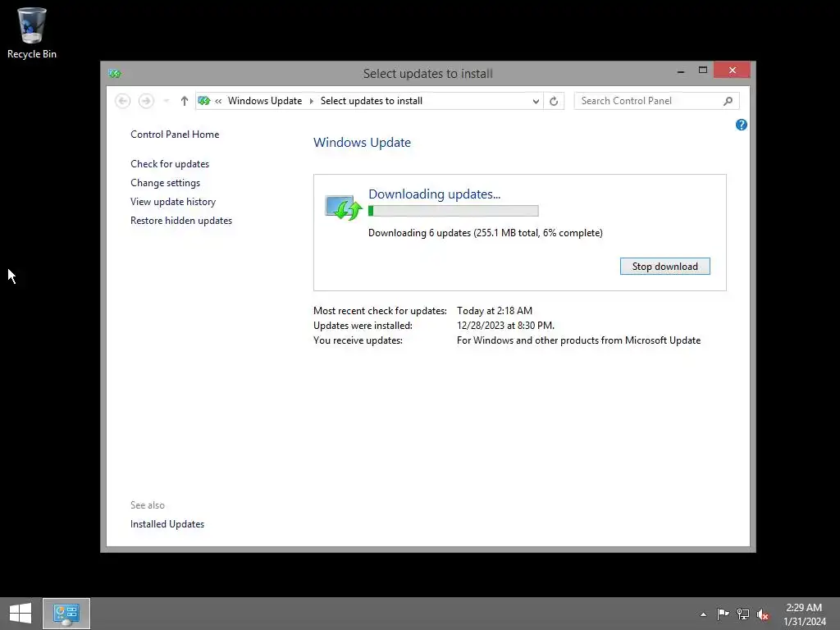This screenshot has width=840, height=630.
Task: Open Restore hidden updates
Action: click(181, 220)
